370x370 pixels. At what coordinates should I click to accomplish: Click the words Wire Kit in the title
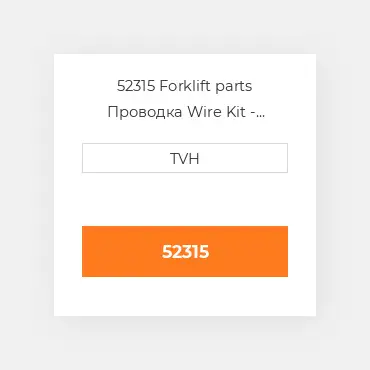[x=216, y=112]
